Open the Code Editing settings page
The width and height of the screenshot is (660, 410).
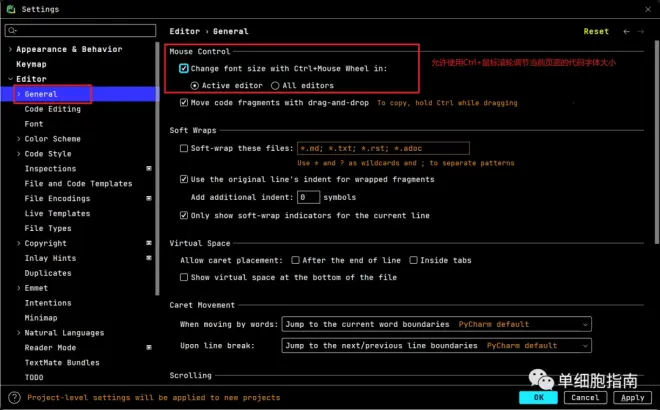pos(52,109)
